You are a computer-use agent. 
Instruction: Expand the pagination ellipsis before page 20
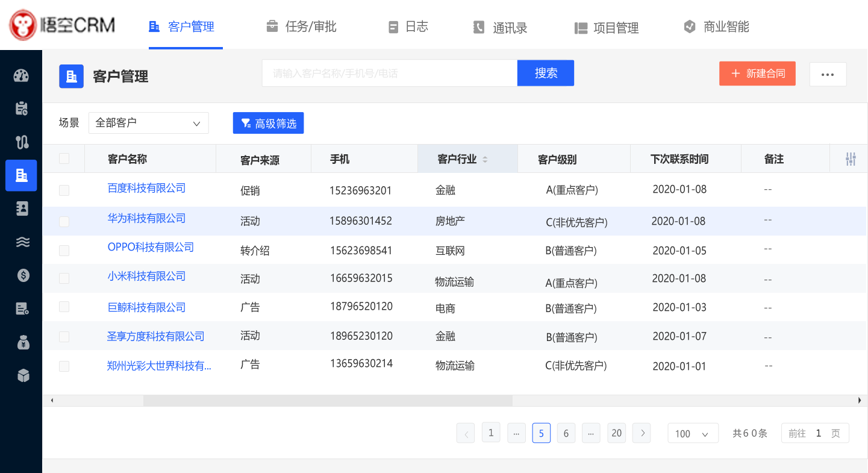pos(591,433)
